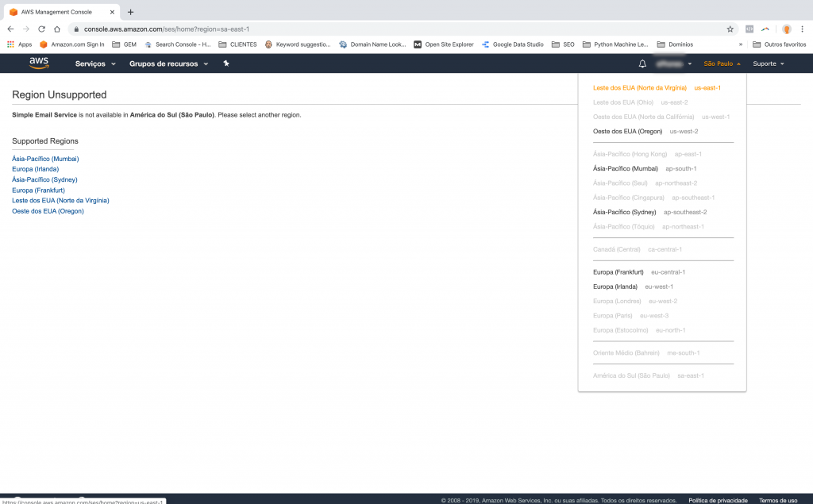Open Amazon.com Sign In bookmark
The image size is (813, 504).
(x=72, y=44)
